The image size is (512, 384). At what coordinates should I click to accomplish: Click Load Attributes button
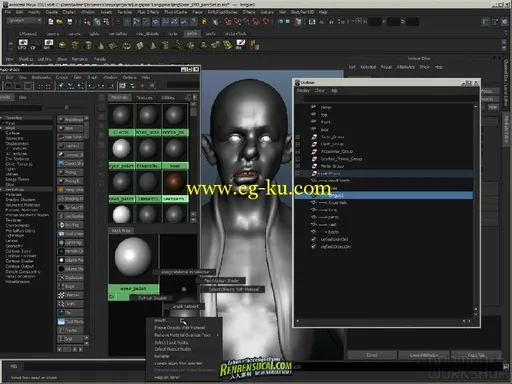click(424, 355)
